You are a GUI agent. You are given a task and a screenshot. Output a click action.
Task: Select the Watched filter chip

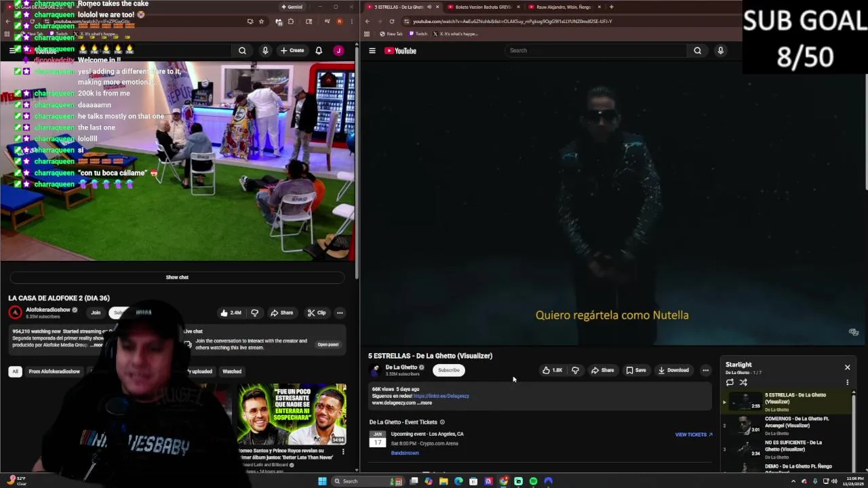(232, 371)
